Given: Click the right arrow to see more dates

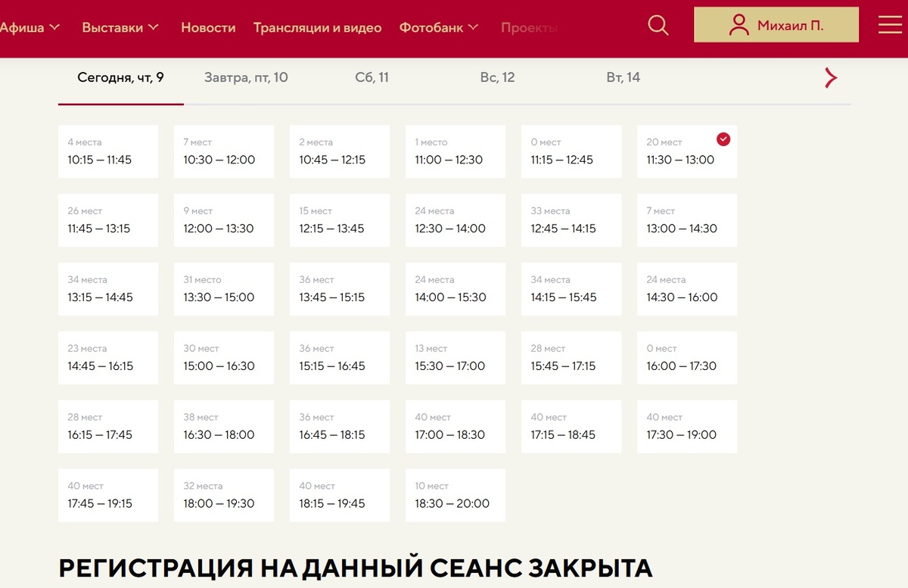Looking at the screenshot, I should point(830,77).
